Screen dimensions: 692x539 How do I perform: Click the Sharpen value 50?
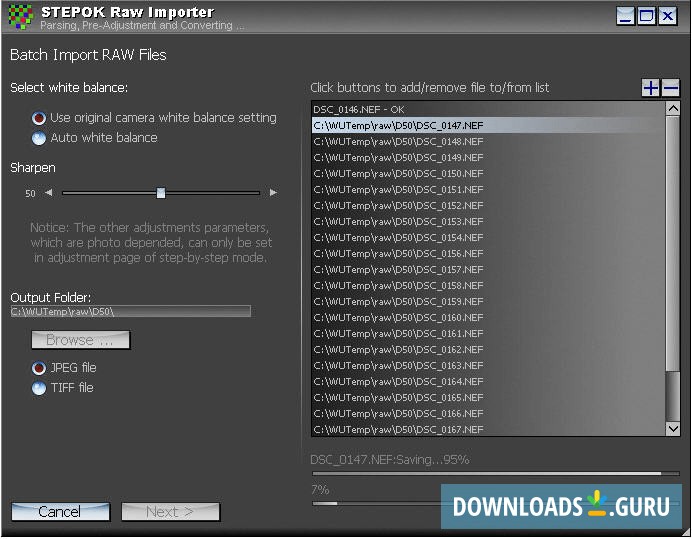click(x=30, y=193)
